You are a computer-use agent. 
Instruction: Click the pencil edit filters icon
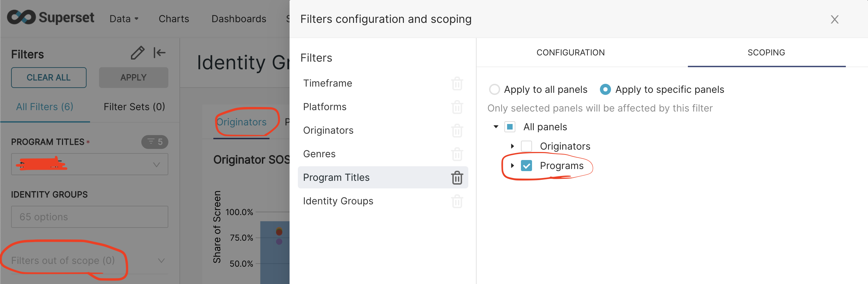138,53
